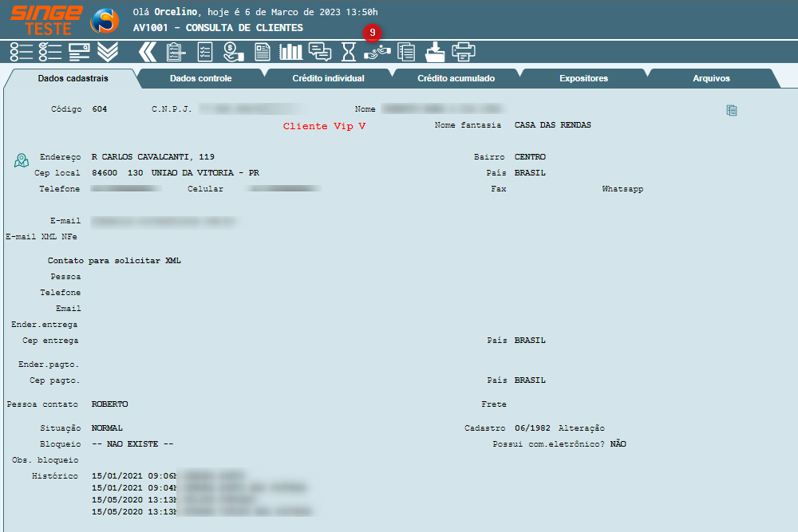Viewport: 798px width, 532px height.
Task: Open the bar chart statistics icon
Action: [290, 53]
